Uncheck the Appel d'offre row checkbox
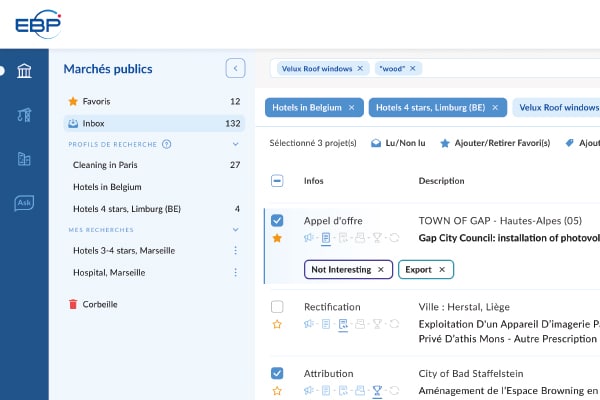Viewport: 600px width, 400px height. point(277,220)
